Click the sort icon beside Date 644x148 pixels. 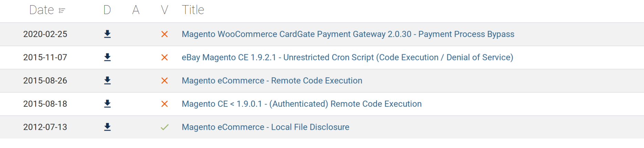click(62, 11)
